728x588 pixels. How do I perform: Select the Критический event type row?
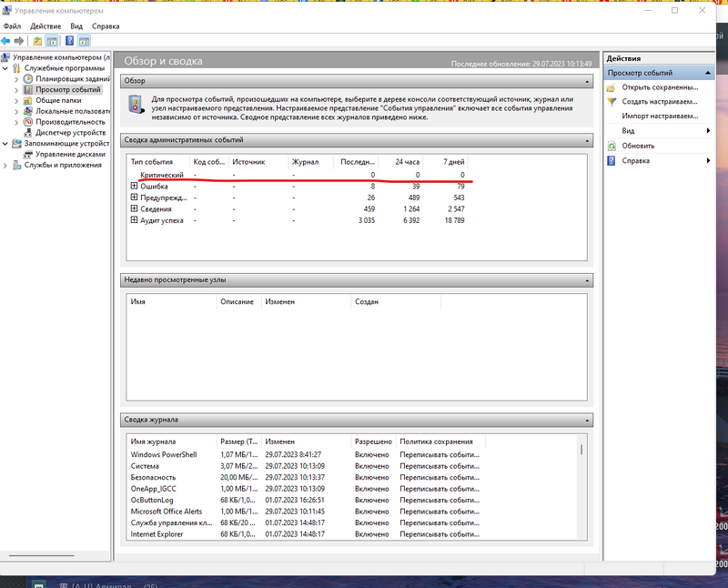pos(298,175)
